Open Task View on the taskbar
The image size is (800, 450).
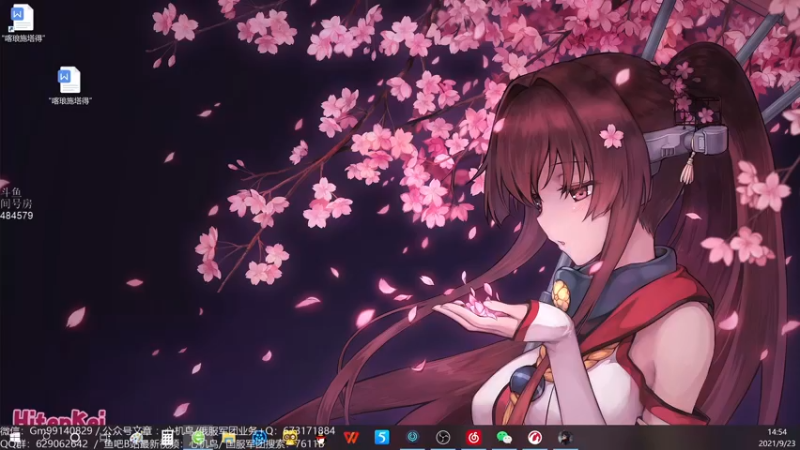pyautogui.click(x=106, y=438)
